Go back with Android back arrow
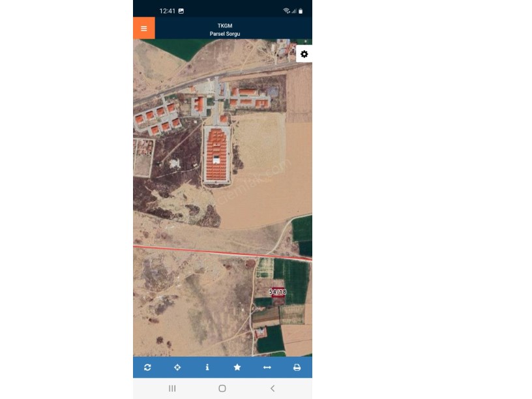The height and width of the screenshot is (399, 532). point(273,389)
